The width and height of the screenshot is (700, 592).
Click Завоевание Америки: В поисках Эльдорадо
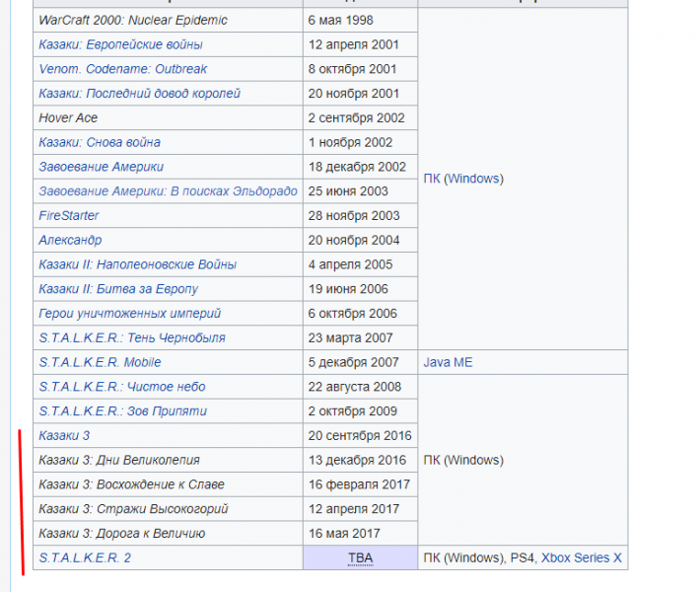[168, 191]
